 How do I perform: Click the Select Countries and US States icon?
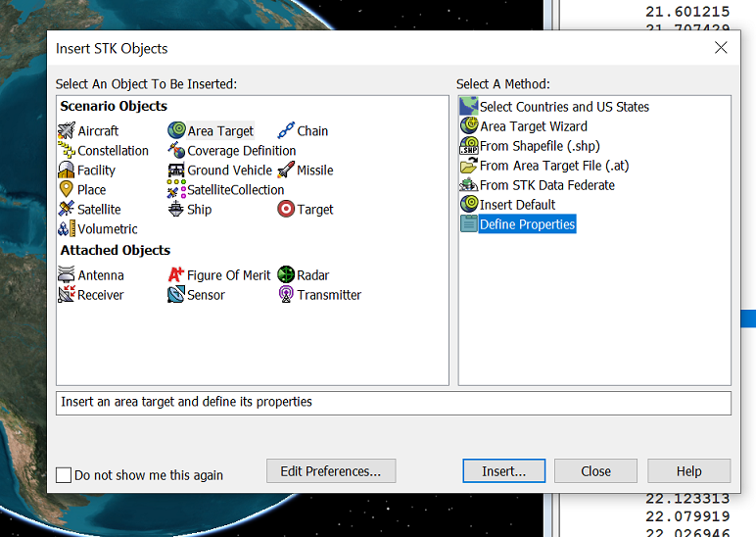[469, 106]
